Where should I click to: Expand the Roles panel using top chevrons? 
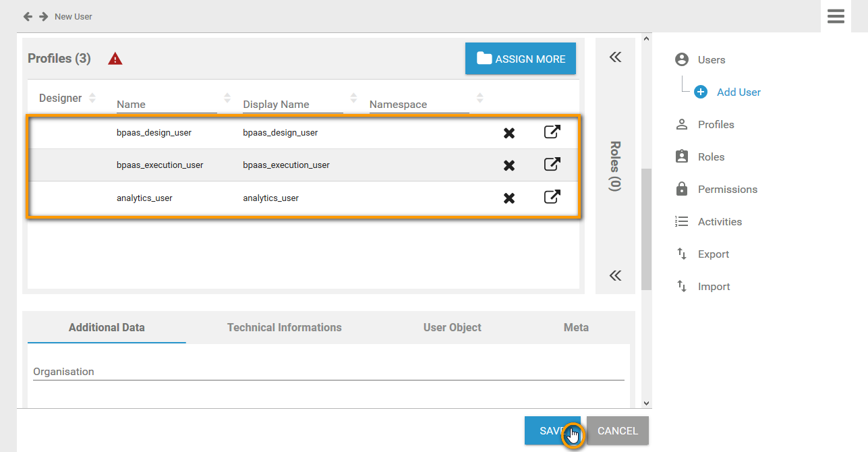(615, 57)
